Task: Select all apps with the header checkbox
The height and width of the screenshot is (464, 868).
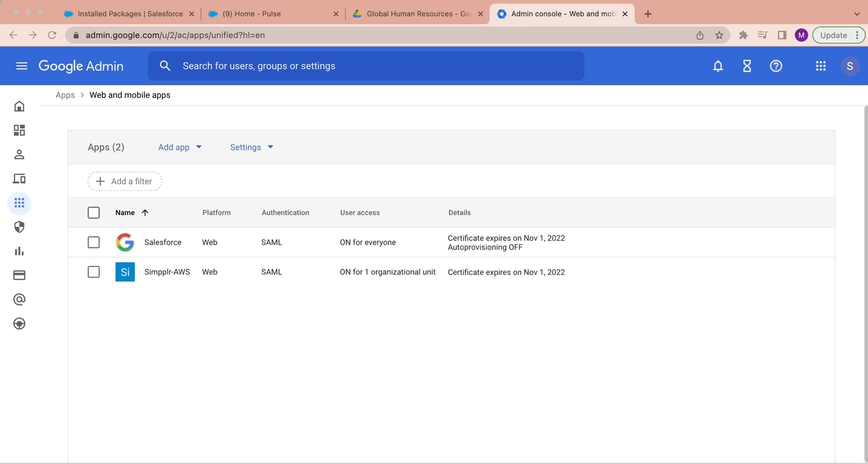Action: coord(94,213)
